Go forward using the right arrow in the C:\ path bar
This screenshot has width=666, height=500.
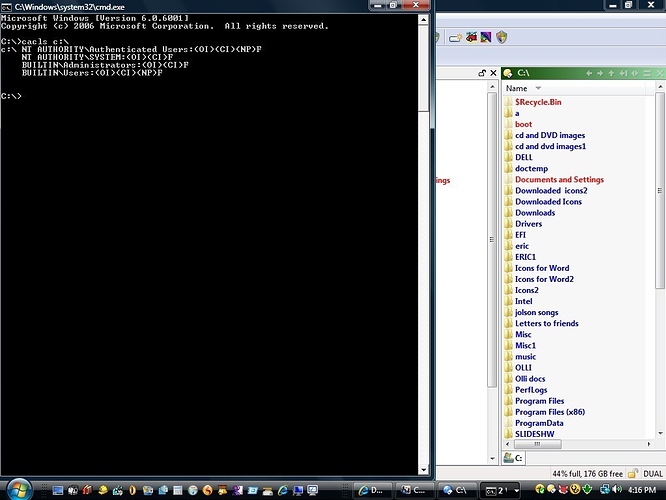tap(600, 73)
